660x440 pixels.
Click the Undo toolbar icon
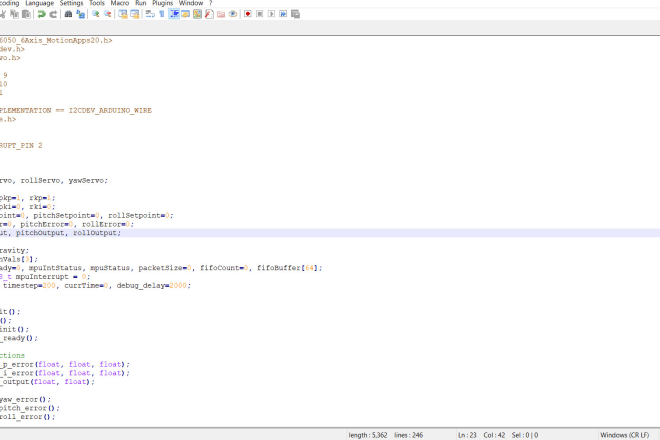coord(40,15)
